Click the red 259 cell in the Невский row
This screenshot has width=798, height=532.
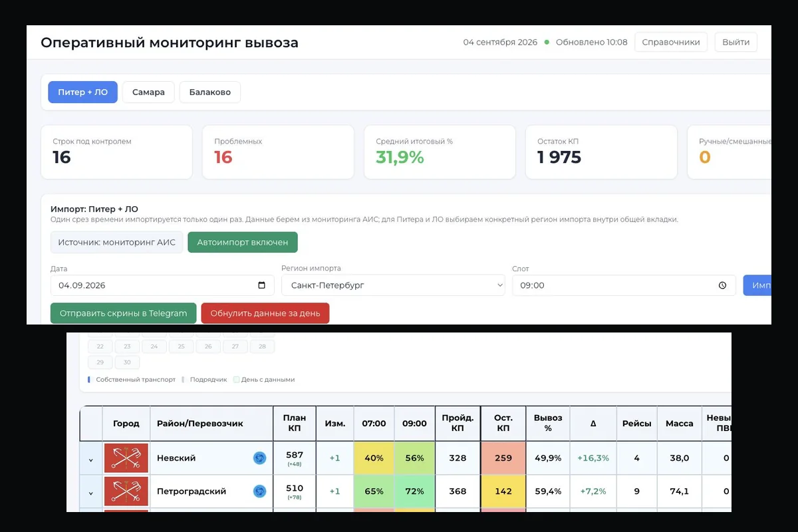click(x=503, y=458)
